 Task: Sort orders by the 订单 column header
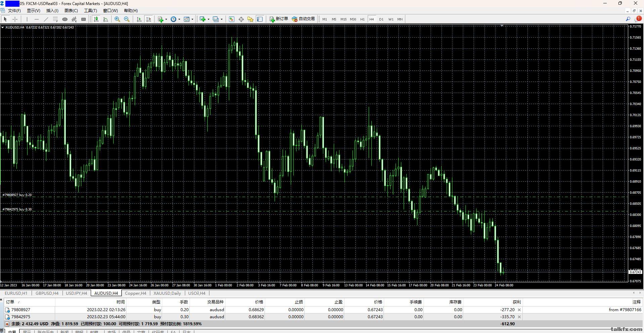tap(29, 302)
